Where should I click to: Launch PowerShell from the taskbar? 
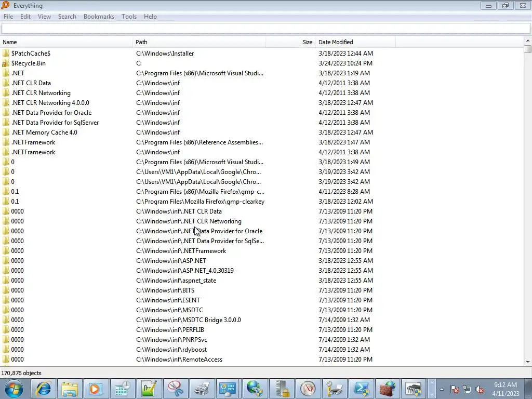pos(361,389)
